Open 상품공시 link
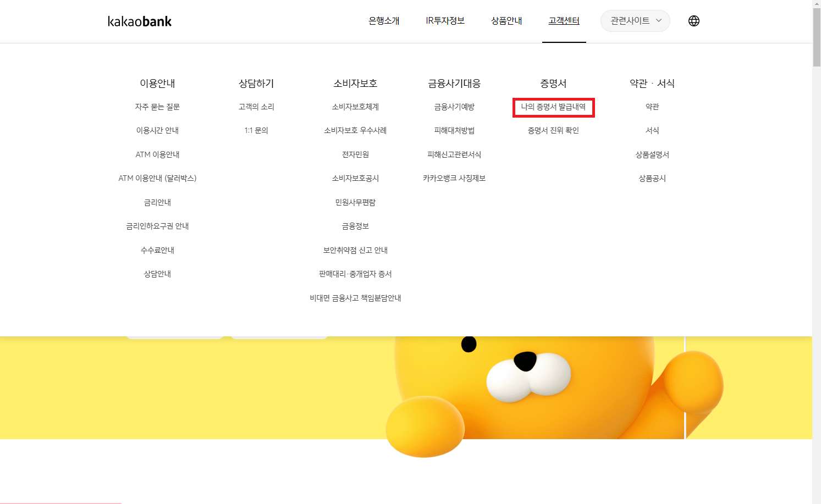Screen dimensions: 821x504 point(652,178)
